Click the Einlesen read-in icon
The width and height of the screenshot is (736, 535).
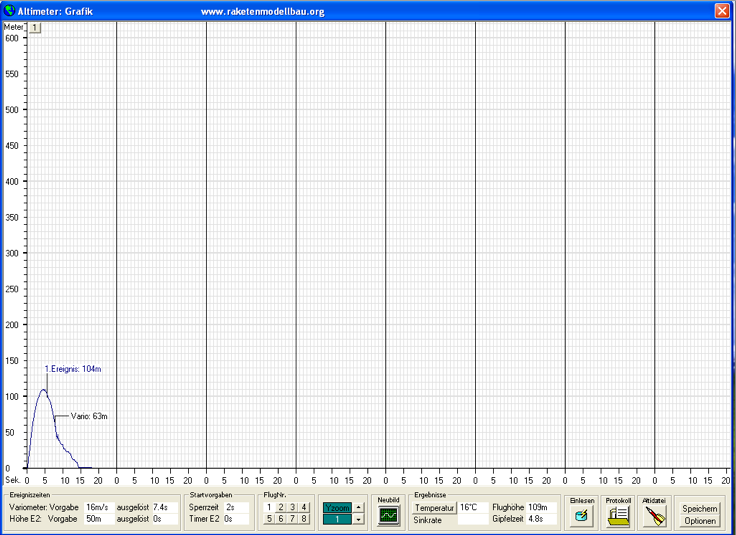[x=581, y=516]
